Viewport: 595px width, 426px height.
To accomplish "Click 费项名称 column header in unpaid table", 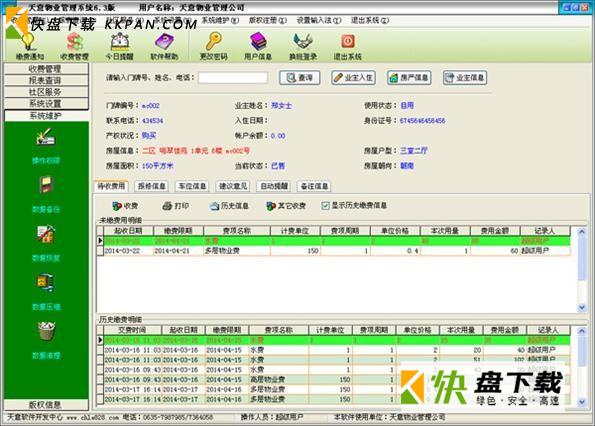I will click(237, 231).
